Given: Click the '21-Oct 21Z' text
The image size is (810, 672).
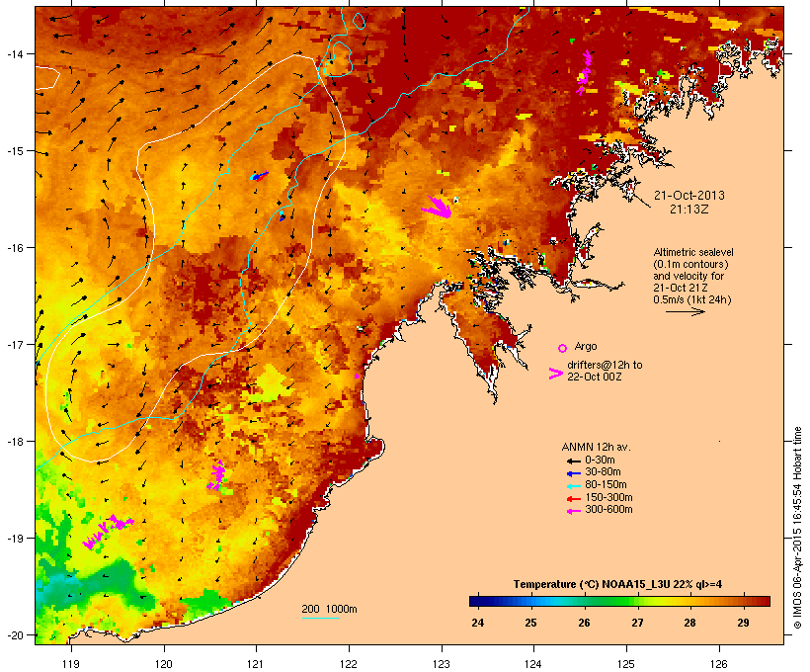Looking at the screenshot, I should pos(681,288).
